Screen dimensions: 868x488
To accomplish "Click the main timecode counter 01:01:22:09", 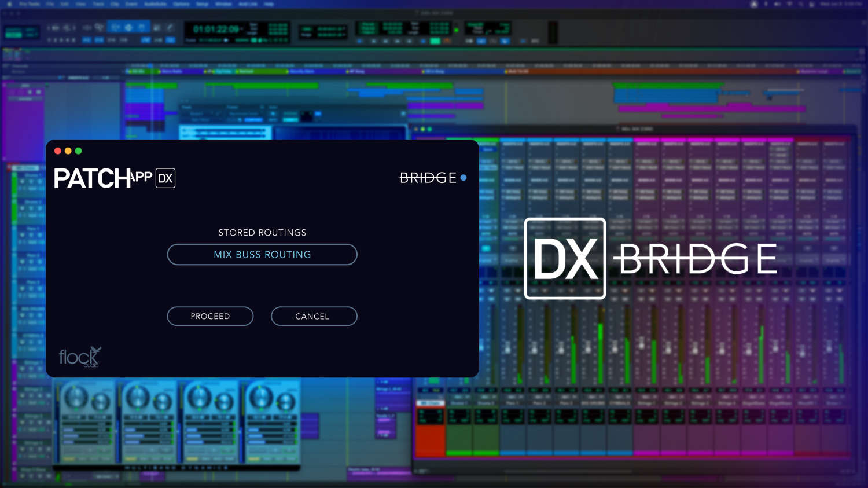I will (x=216, y=29).
